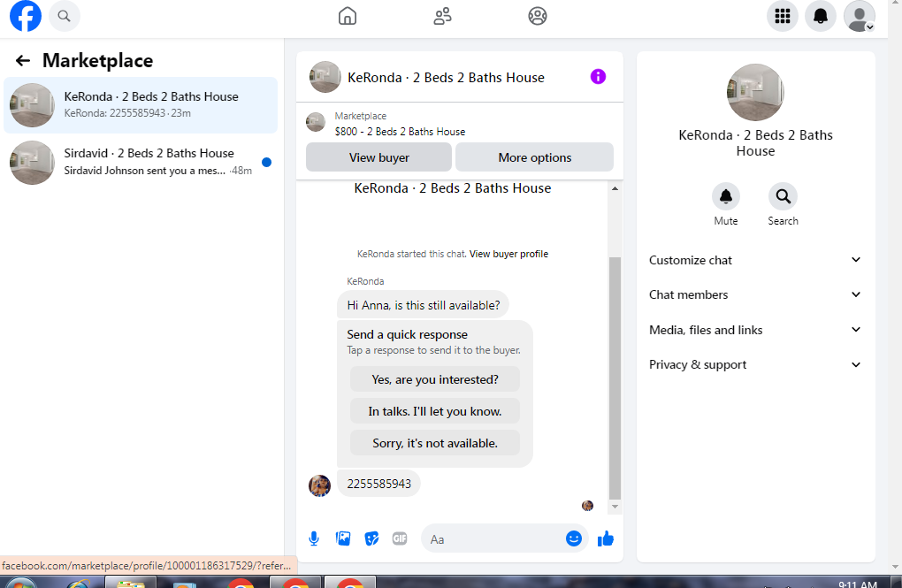The image size is (902, 588).
Task: Expand Customize chat section
Action: 754,260
